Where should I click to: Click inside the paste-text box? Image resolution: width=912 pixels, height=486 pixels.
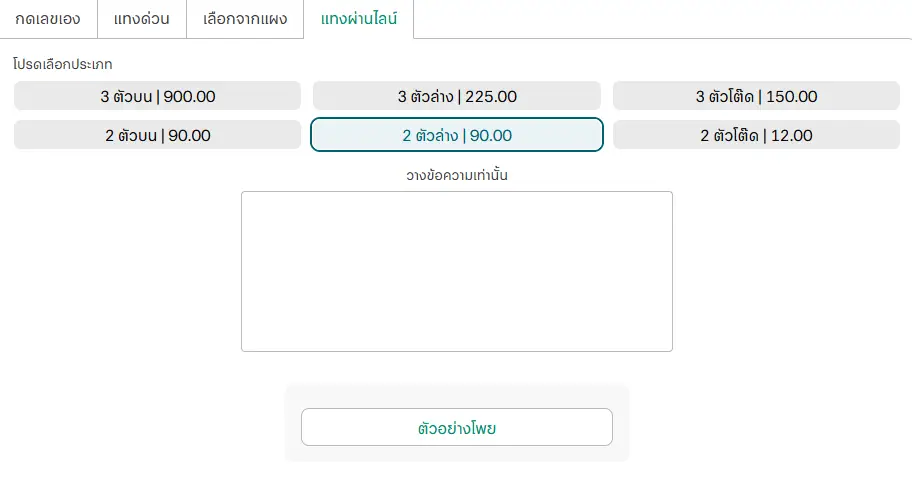pyautogui.click(x=457, y=271)
